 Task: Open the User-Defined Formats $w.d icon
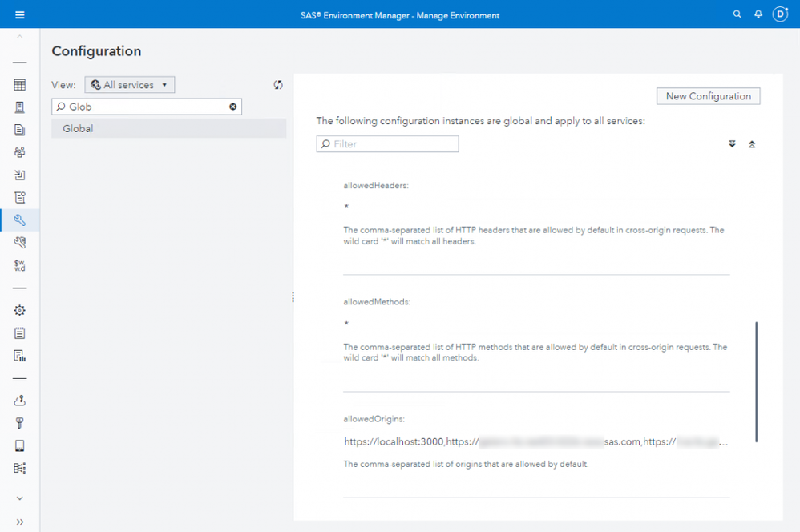coord(20,265)
